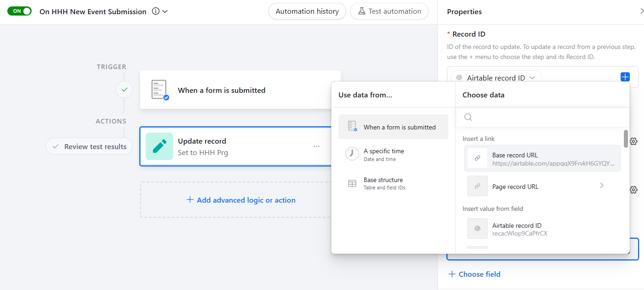The height and width of the screenshot is (290, 644).
Task: Click the trigger success checkmark circle
Action: pos(124,90)
